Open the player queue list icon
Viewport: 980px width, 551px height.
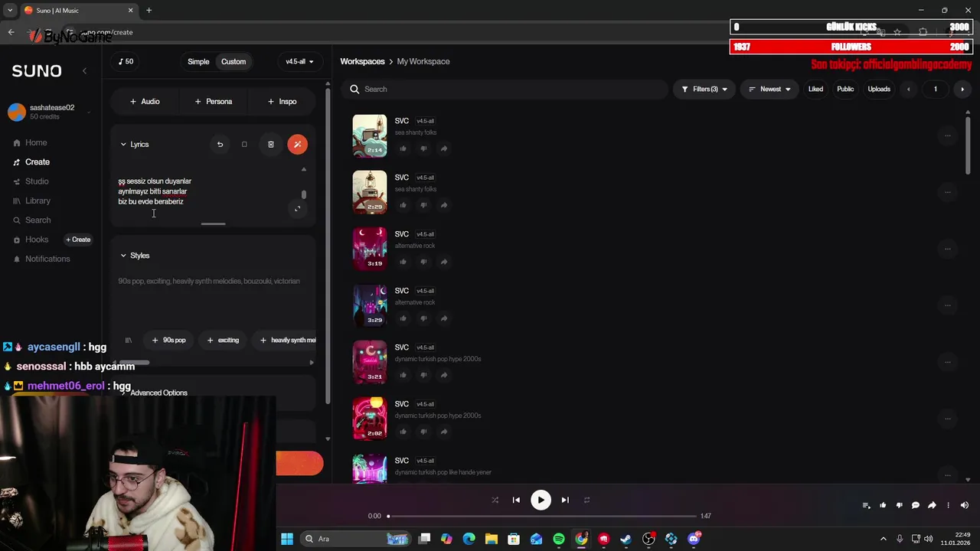tap(866, 505)
